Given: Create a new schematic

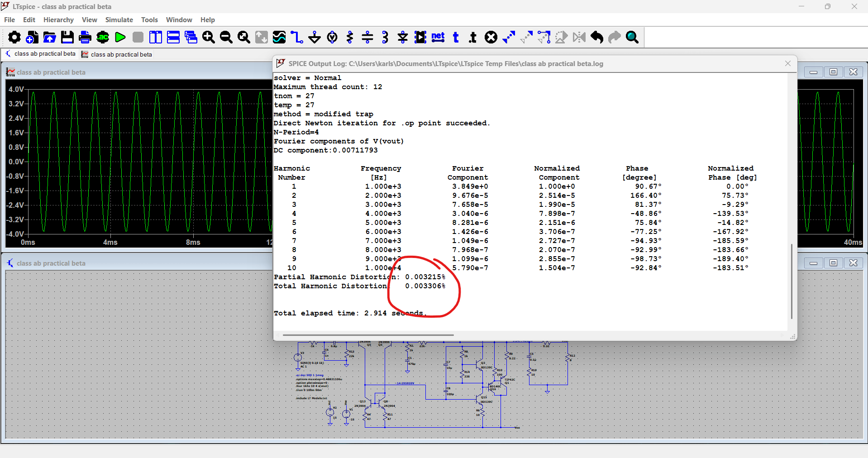Looking at the screenshot, I should [x=32, y=37].
